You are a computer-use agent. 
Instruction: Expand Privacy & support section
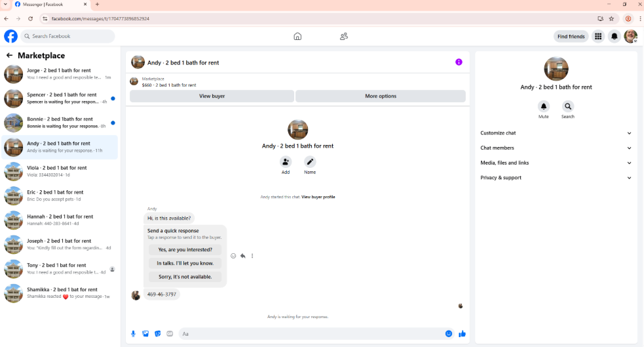[556, 178]
